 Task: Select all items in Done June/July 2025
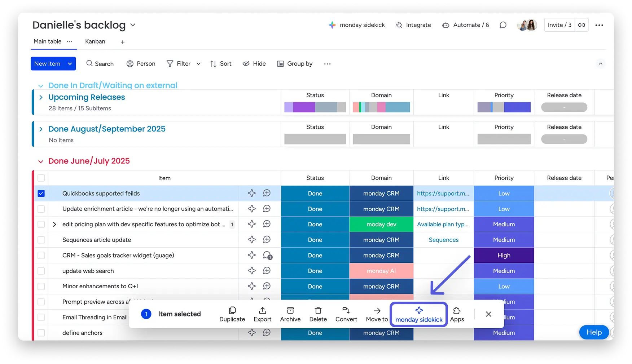41,178
